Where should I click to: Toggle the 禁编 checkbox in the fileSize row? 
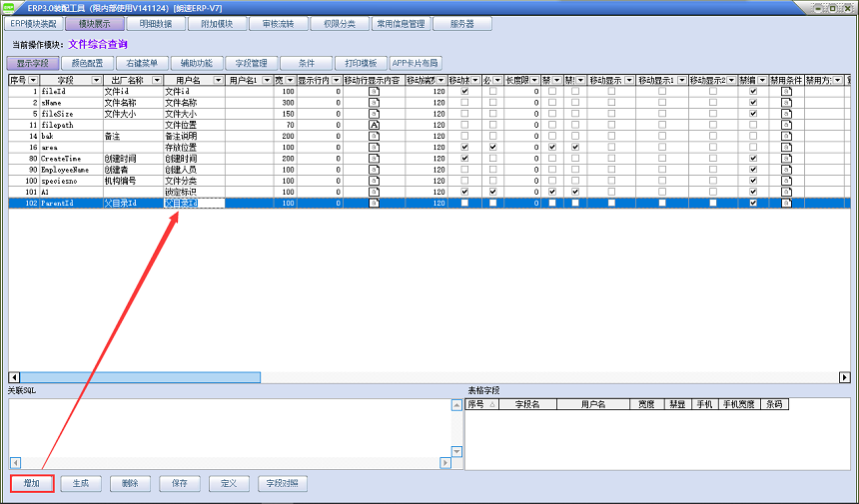(753, 114)
